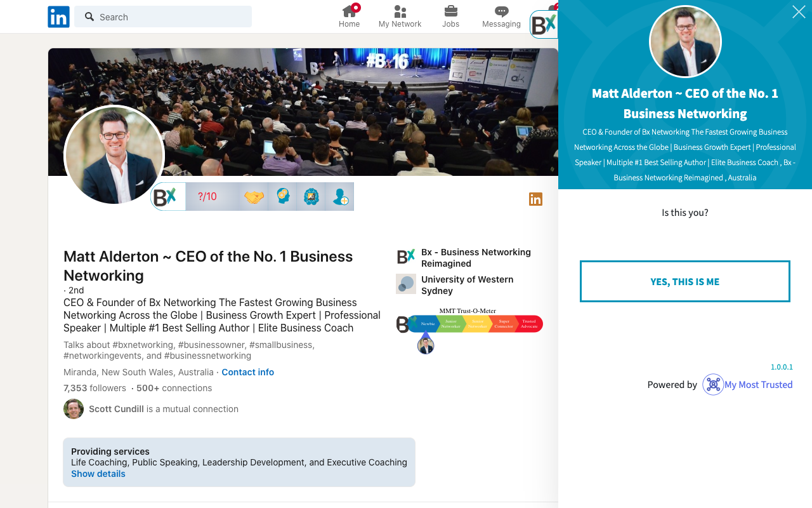Click the conference cover banner image

[x=303, y=112]
